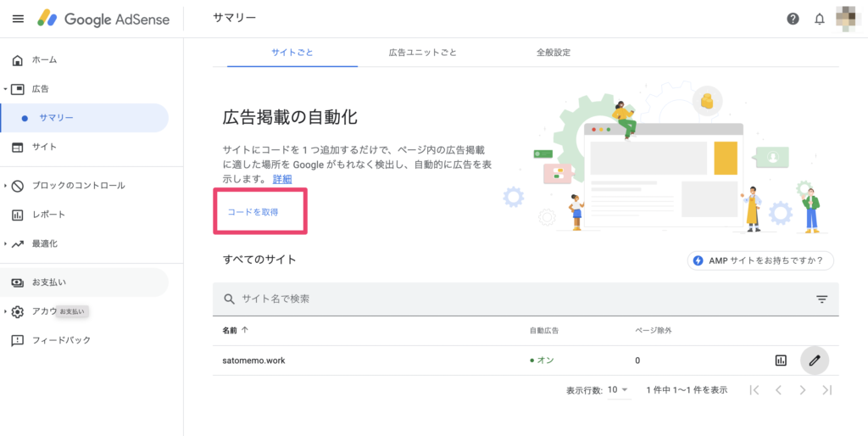Image resolution: width=868 pixels, height=436 pixels.
Task: Open the account profile avatar
Action: (849, 19)
